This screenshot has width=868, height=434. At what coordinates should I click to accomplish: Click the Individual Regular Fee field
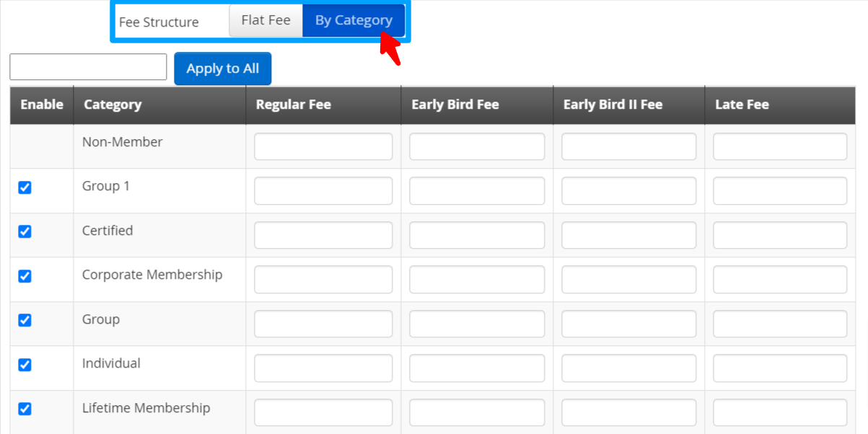coord(323,368)
